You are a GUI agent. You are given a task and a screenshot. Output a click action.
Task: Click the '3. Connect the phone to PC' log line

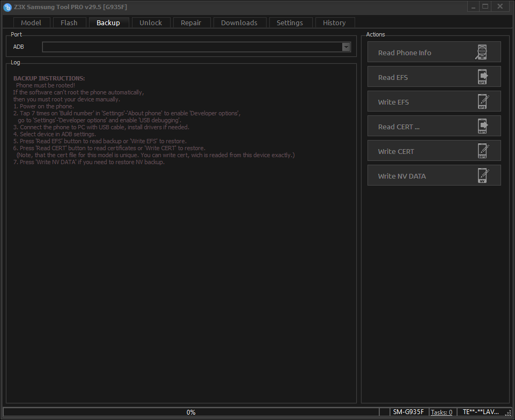(101, 128)
